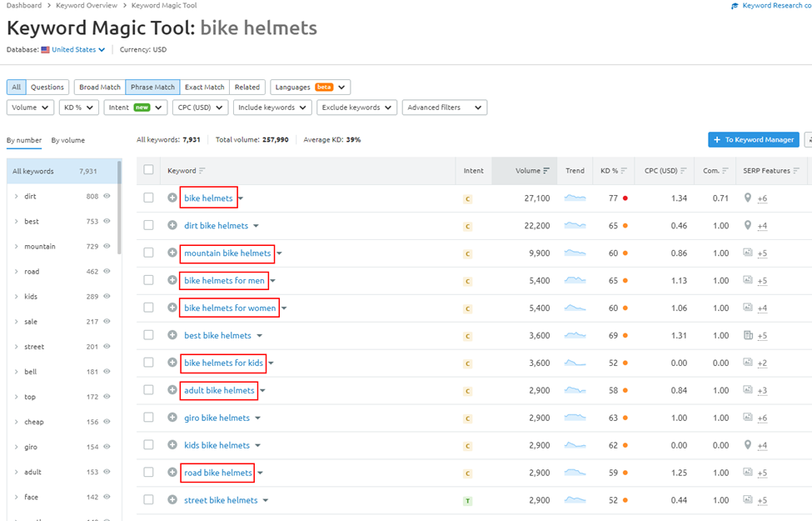Open the Intent filter dropdown
Viewport: 812px width, 521px height.
click(x=135, y=108)
